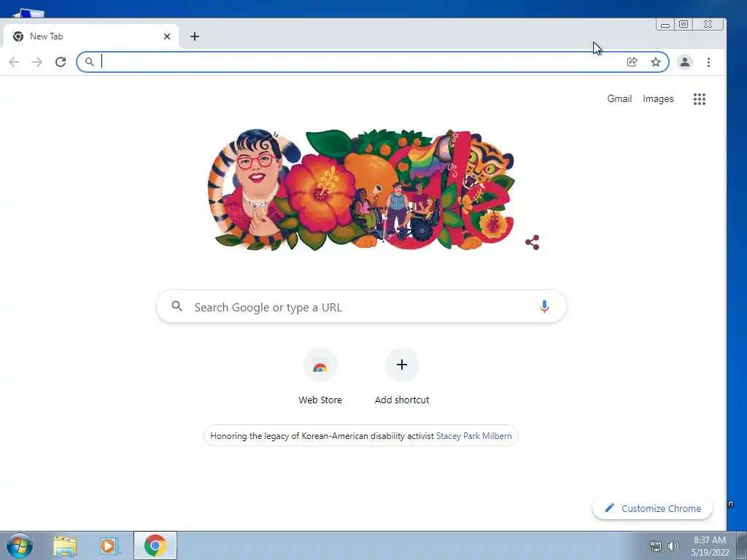The height and width of the screenshot is (560, 747).
Task: View the Stacey Park Milbern Google Doodle
Action: (x=362, y=190)
